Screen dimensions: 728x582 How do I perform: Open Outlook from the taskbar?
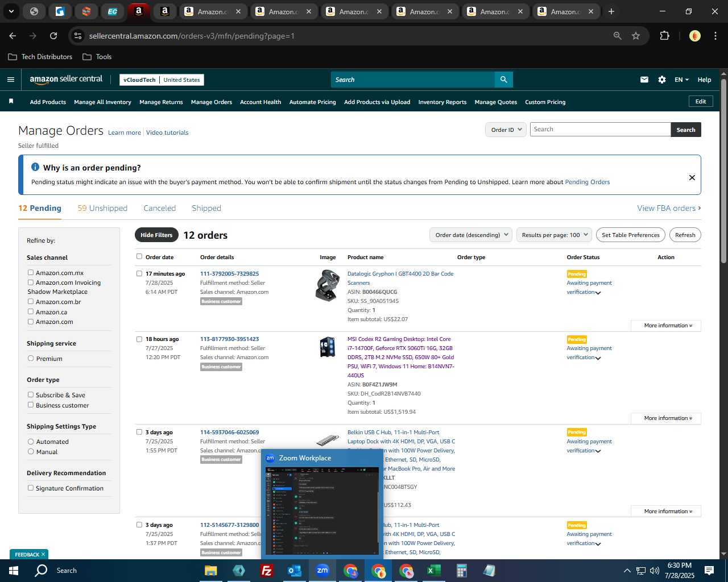295,571
